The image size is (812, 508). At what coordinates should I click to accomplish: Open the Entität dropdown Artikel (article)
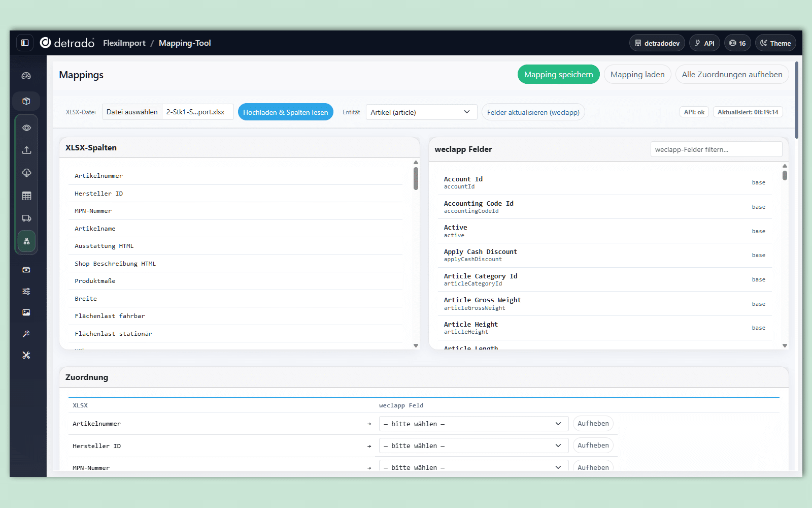(x=421, y=112)
